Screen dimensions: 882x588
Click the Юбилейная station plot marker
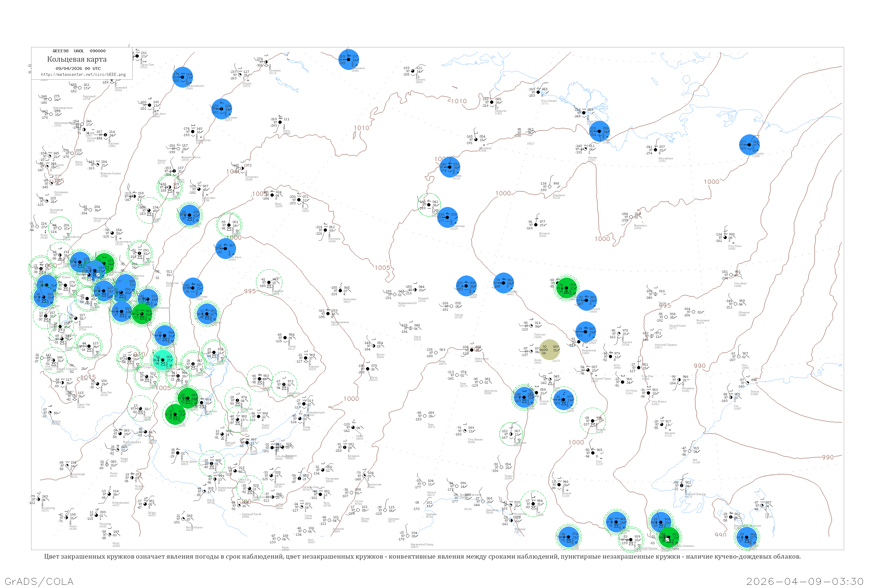point(656,150)
